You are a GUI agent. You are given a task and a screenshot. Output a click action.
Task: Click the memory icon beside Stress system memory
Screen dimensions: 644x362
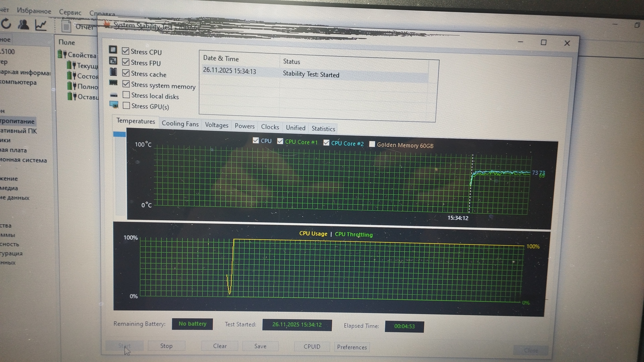point(113,83)
